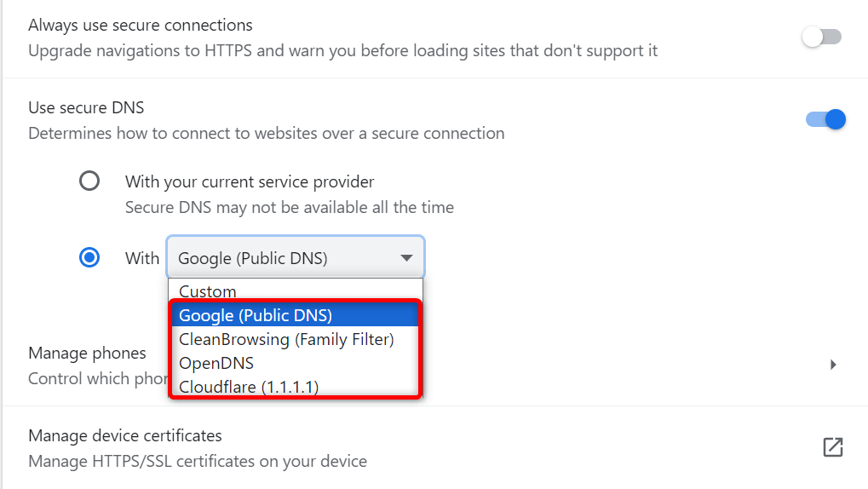Viewport: 868px width, 489px height.
Task: Expand Manage phones using the right arrow
Action: tap(833, 365)
